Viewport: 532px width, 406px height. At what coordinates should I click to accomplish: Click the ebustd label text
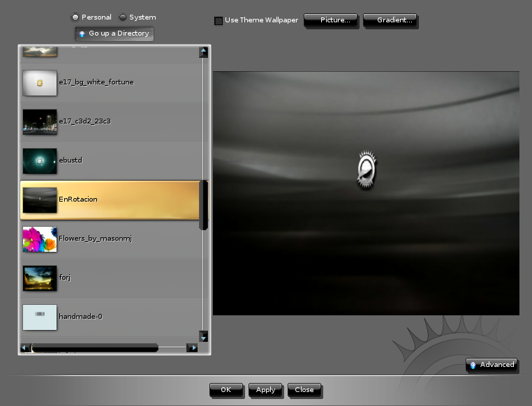coord(71,160)
